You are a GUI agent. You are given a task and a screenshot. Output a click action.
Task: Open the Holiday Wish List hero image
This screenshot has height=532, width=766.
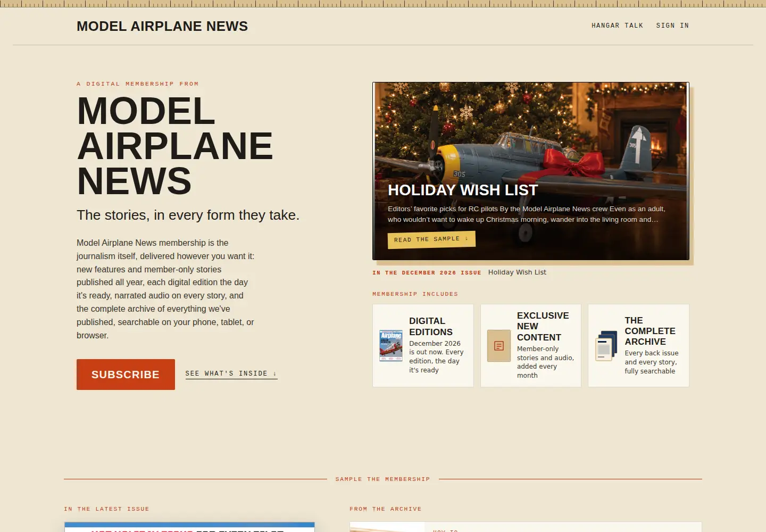coord(531,171)
